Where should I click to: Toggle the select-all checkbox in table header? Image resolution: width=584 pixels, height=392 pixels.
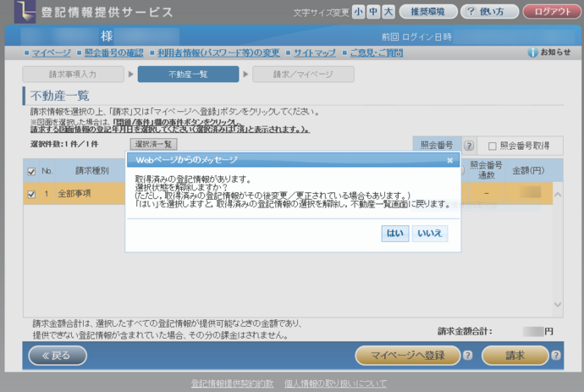(x=31, y=171)
